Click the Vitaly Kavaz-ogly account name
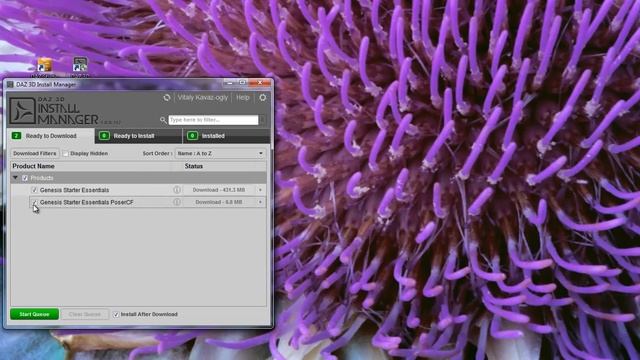The image size is (640, 360). [202, 98]
